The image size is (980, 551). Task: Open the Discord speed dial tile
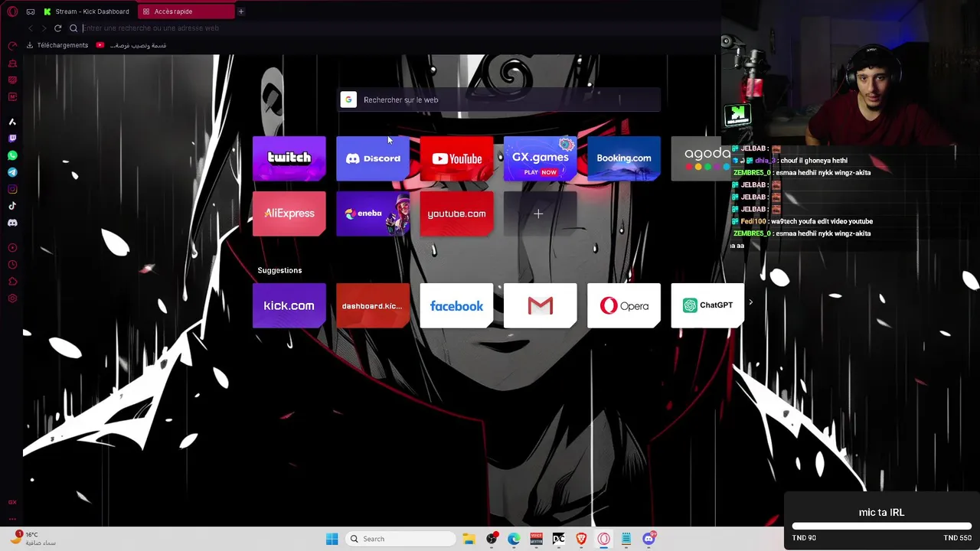point(373,158)
